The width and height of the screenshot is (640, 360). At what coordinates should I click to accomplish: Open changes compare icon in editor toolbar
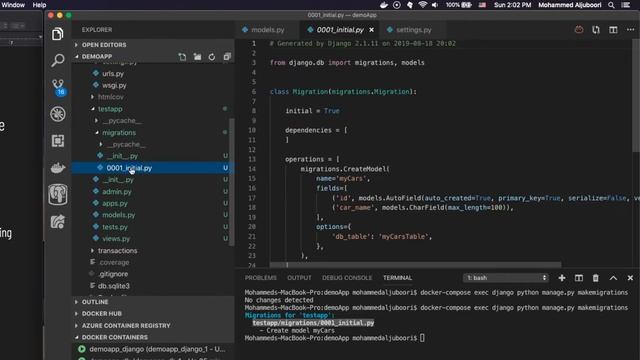point(596,30)
